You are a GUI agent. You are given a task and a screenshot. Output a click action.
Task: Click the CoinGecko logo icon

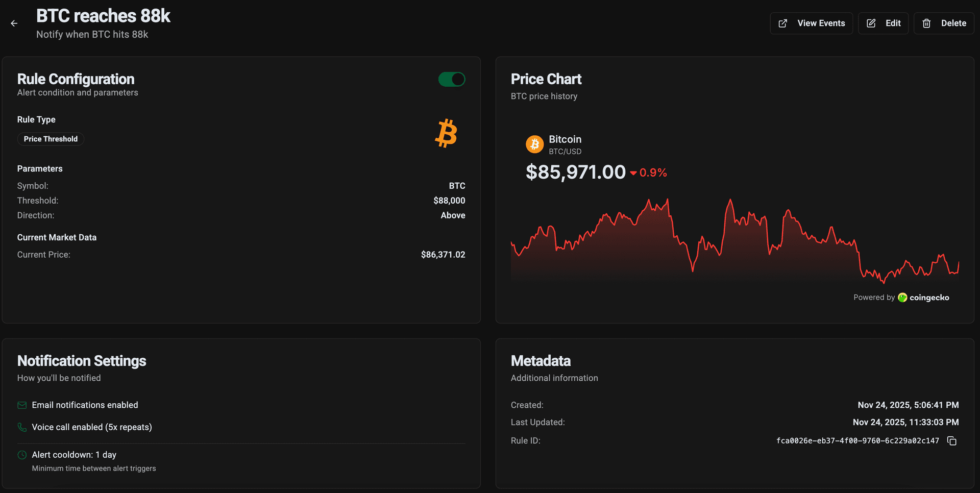[x=902, y=298]
